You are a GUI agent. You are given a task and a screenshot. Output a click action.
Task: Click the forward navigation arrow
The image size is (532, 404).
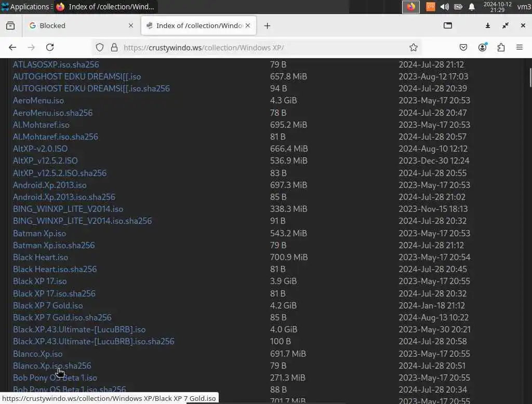pos(31,47)
